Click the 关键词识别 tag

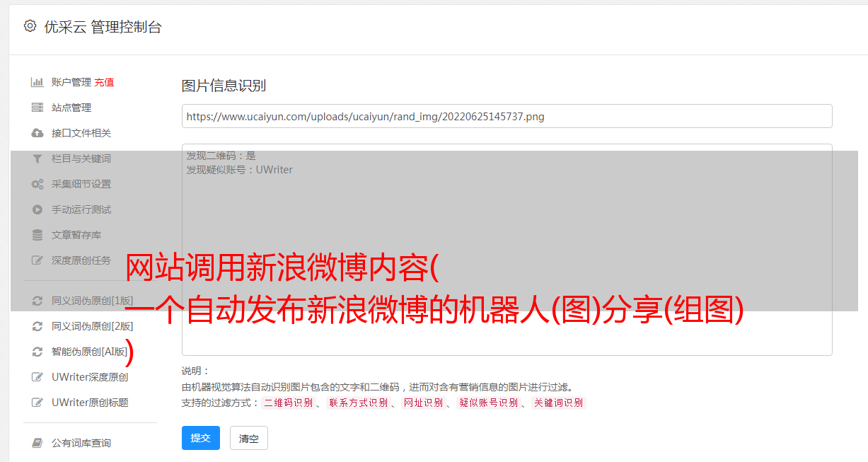coord(558,403)
